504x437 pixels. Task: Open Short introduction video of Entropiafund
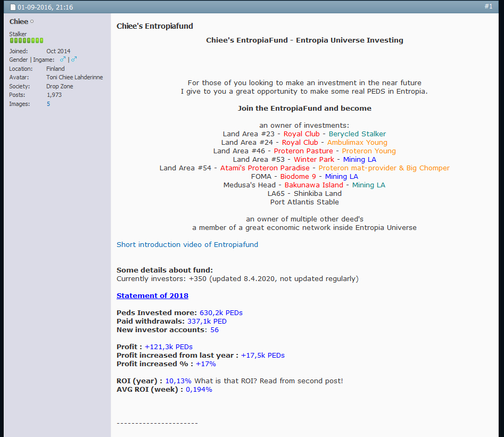pyautogui.click(x=187, y=244)
